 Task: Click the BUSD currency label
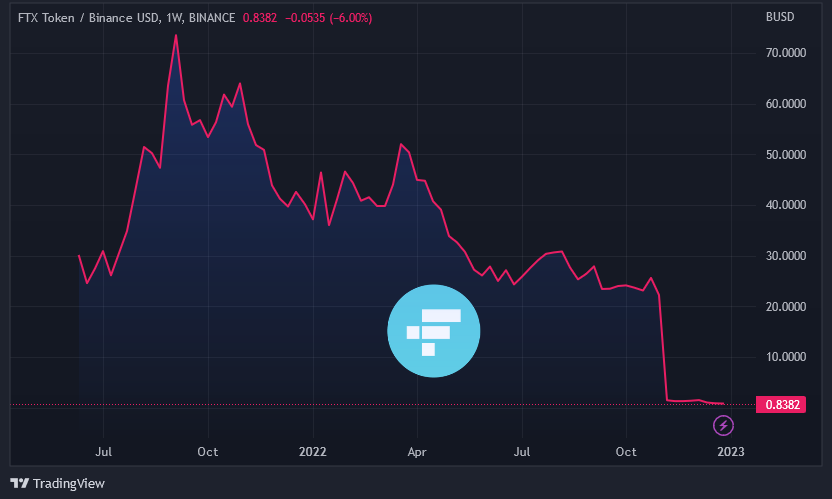point(779,17)
